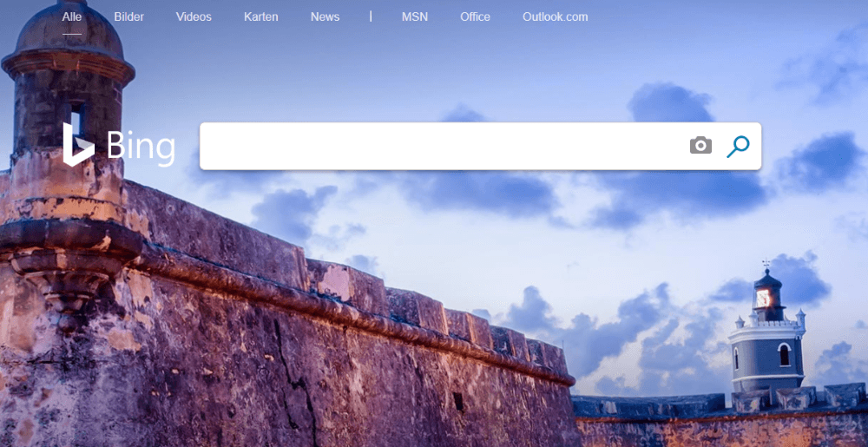Open the News tab

(325, 16)
